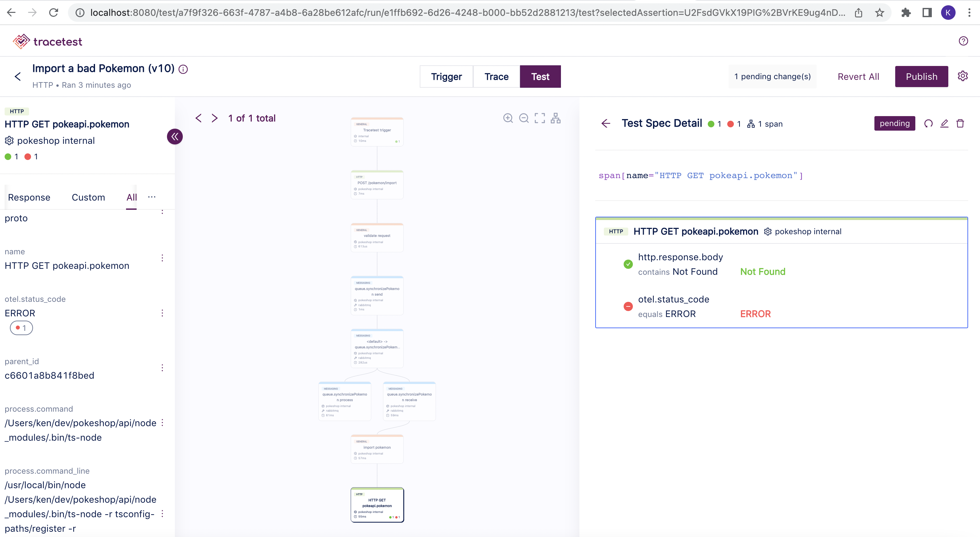The image size is (980, 537).
Task: Open info tooltip for Import a bad Pokemon
Action: point(183,69)
